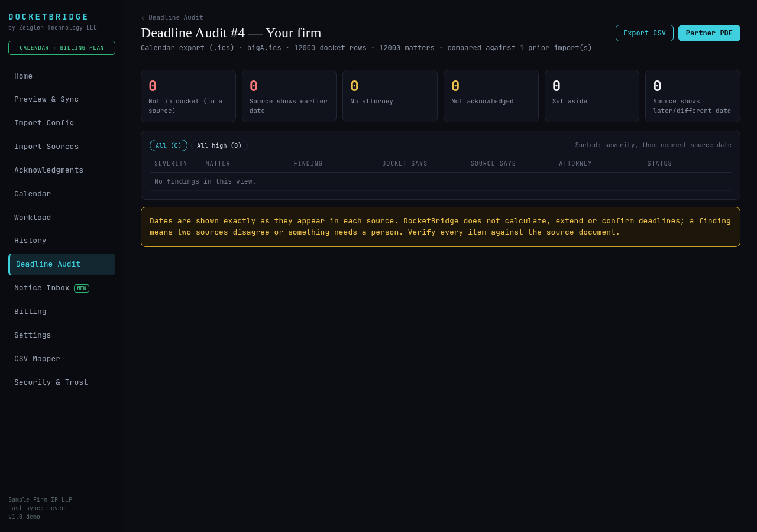Go to Billing

[62, 312]
